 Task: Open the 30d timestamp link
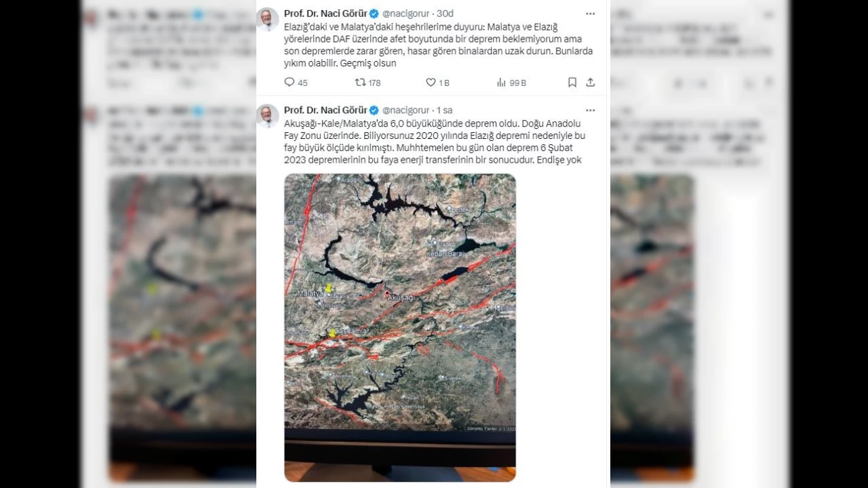(446, 14)
